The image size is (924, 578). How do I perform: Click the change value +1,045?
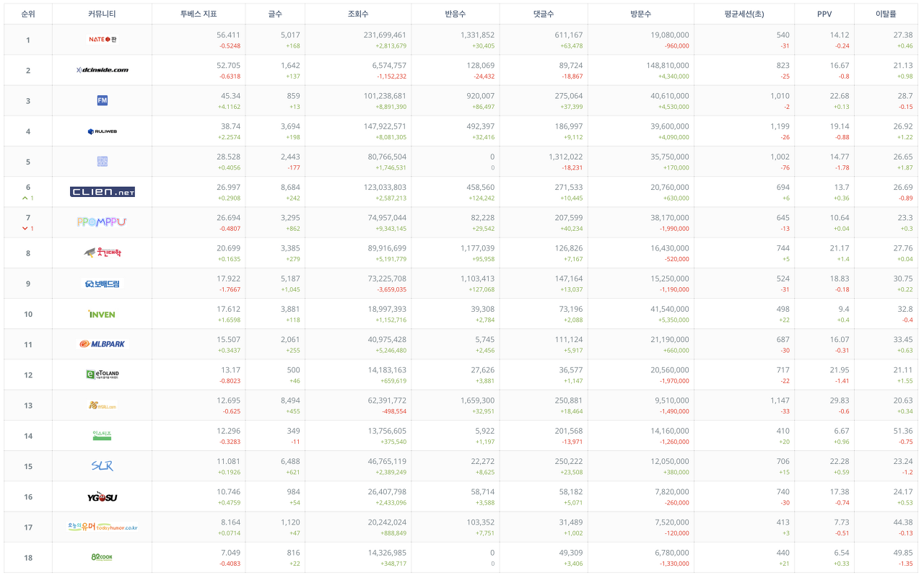(x=291, y=289)
